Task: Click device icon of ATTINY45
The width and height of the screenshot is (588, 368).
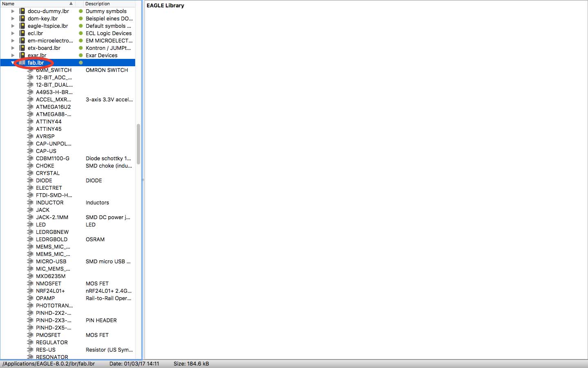Action: [x=30, y=129]
